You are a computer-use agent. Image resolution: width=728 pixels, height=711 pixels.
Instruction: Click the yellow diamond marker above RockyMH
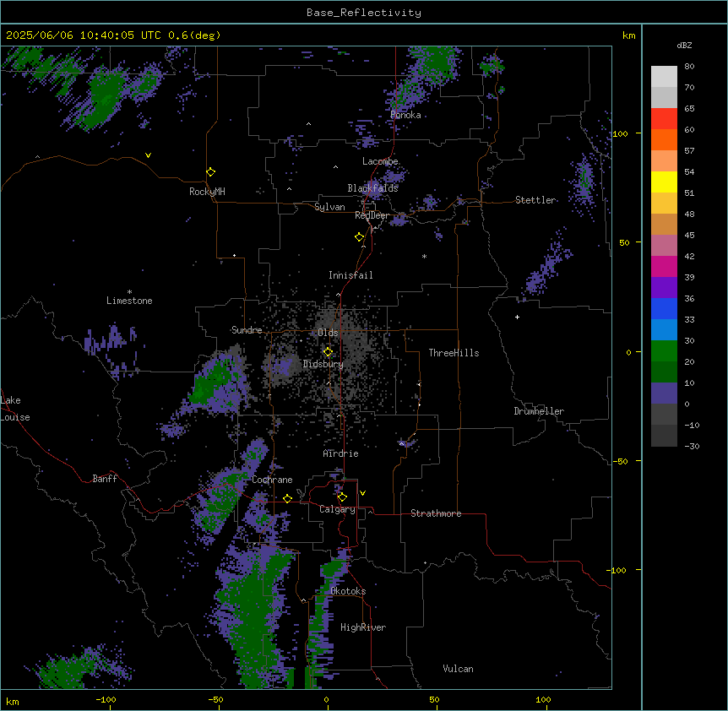[x=210, y=172]
